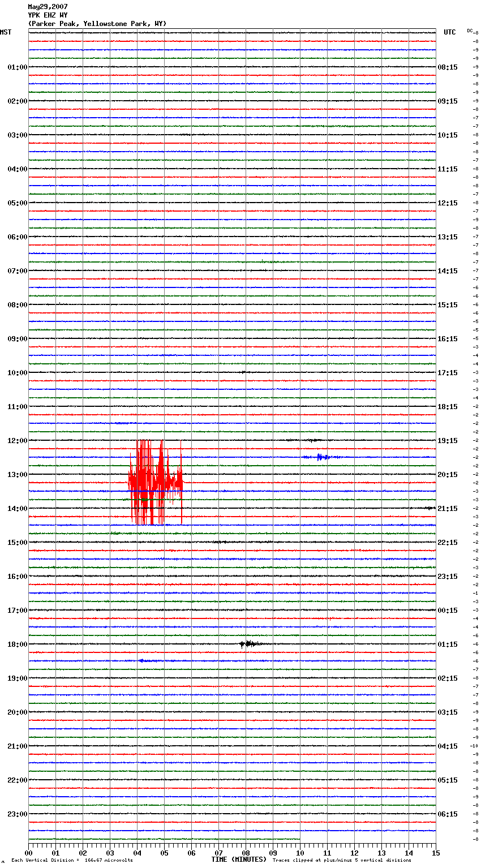
Task: Click minute 12 on the bottom axis
Action: [354, 852]
